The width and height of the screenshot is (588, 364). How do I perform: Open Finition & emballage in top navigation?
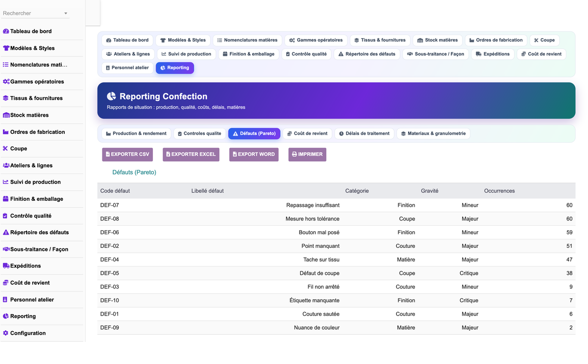248,54
